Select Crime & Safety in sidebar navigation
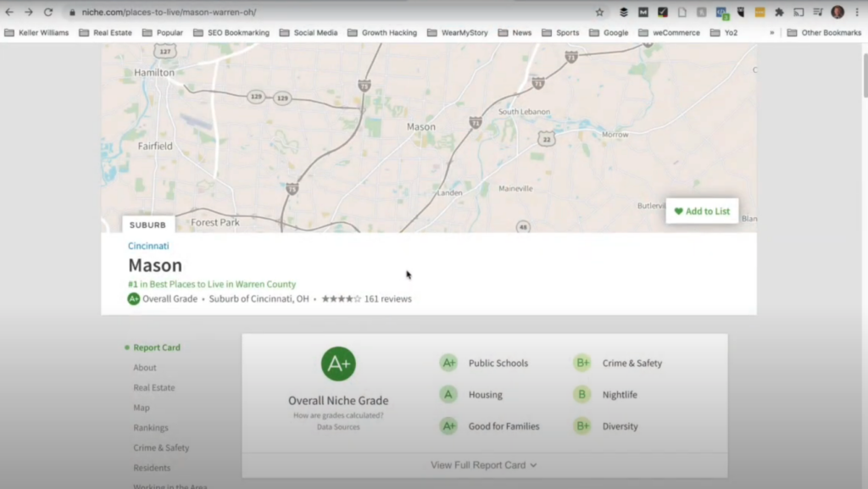 click(x=161, y=447)
